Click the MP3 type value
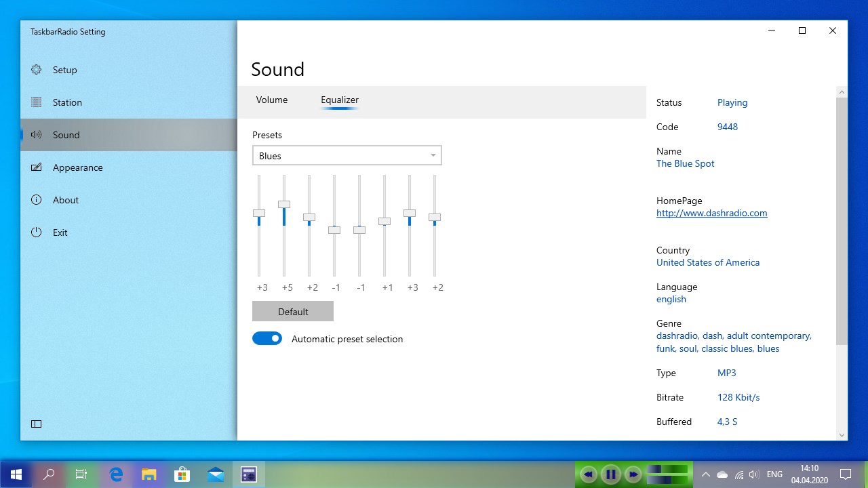The width and height of the screenshot is (868, 488). (x=727, y=373)
